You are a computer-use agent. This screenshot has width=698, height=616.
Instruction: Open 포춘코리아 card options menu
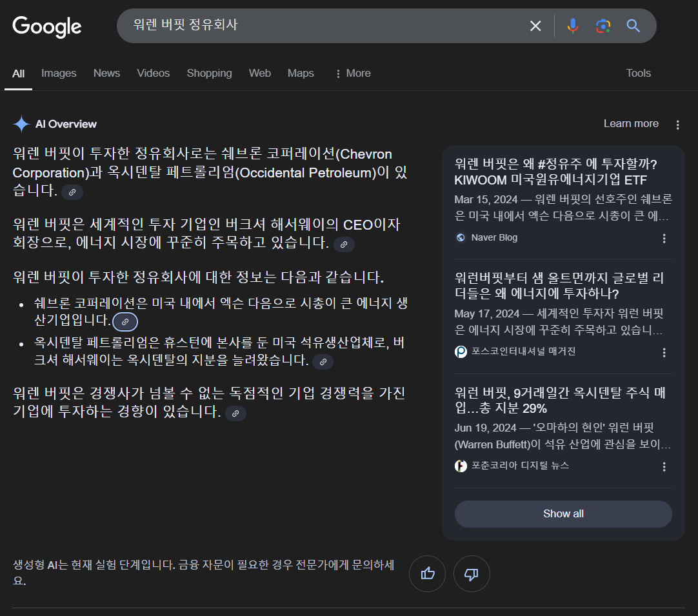(664, 466)
